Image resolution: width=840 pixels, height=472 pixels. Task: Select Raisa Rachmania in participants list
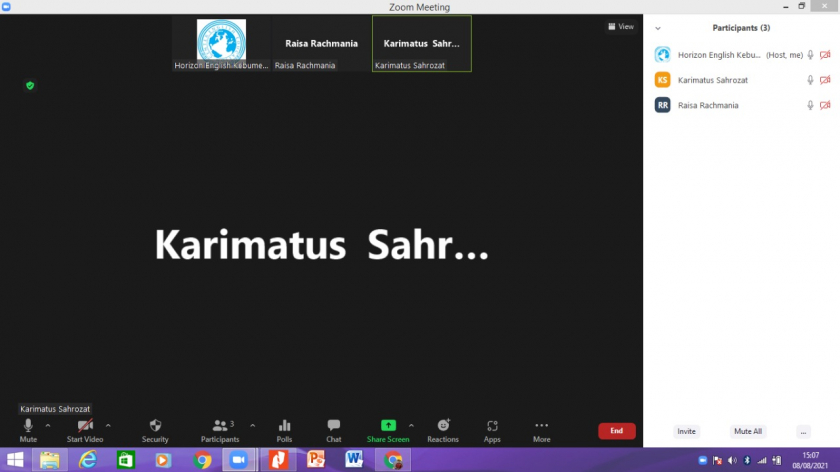point(741,105)
